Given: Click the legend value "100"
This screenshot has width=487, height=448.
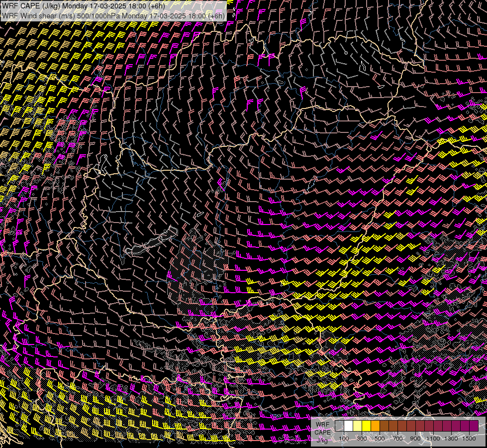Looking at the screenshot, I should pos(344,439).
